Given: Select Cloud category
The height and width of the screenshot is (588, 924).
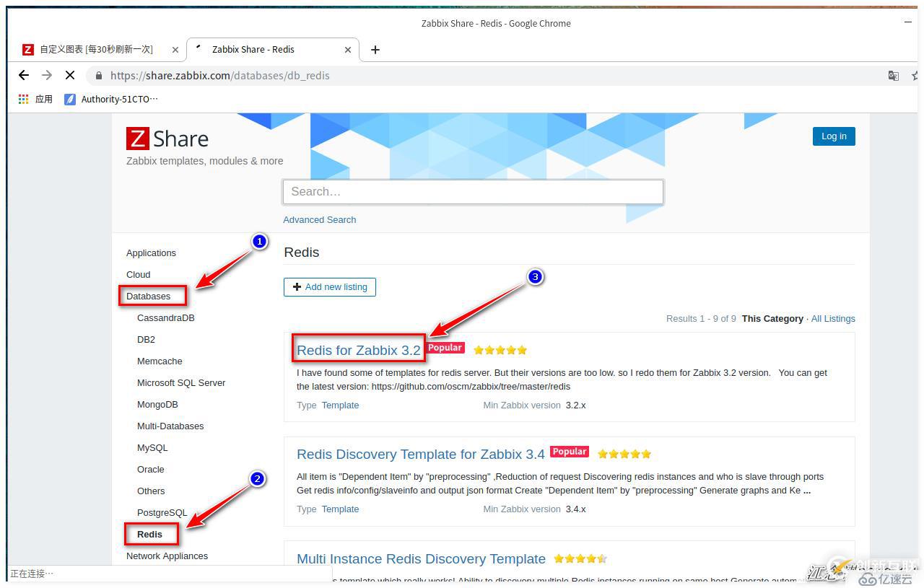Looking at the screenshot, I should coord(139,275).
